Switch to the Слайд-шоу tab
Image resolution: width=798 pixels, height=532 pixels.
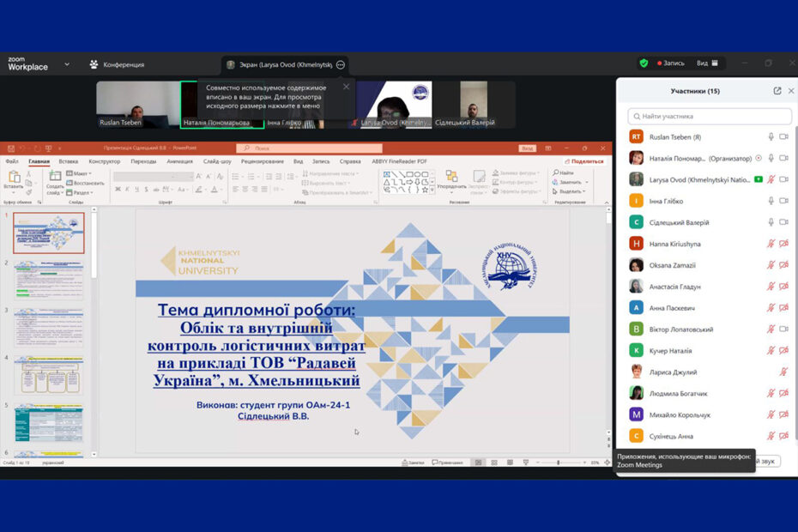point(217,161)
